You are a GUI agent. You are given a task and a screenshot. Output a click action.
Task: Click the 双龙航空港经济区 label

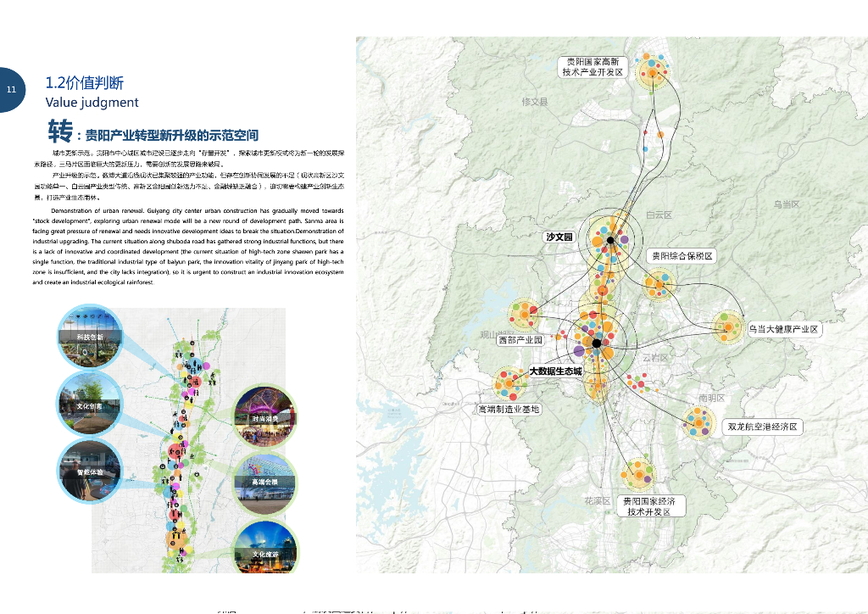point(762,427)
